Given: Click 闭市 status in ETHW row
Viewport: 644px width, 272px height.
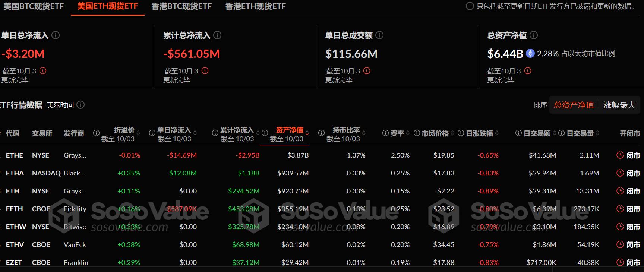Looking at the screenshot, I should tap(633, 227).
